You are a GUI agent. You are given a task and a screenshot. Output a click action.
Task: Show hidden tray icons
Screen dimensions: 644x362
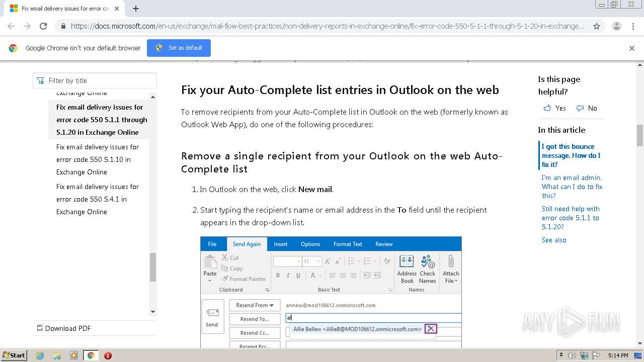click(x=561, y=355)
